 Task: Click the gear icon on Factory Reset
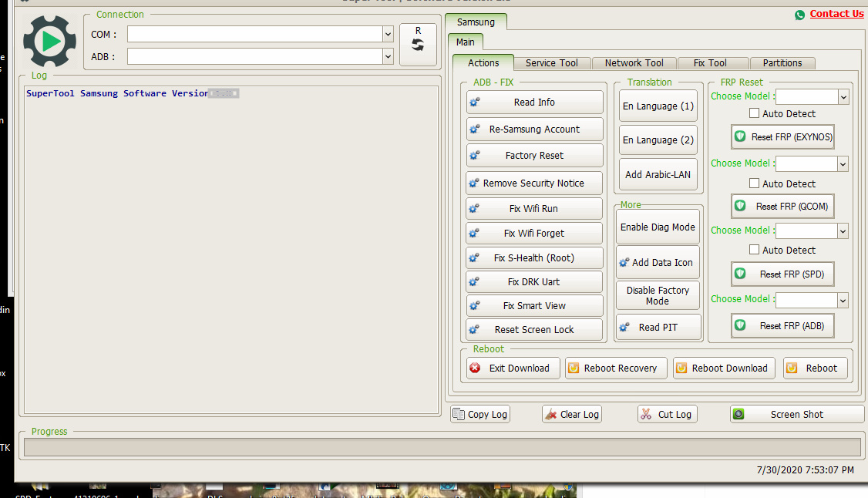(x=474, y=156)
